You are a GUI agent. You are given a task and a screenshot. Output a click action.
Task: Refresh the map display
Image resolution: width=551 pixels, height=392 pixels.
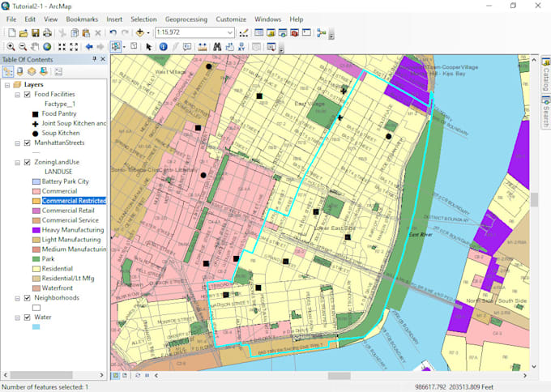(x=138, y=376)
